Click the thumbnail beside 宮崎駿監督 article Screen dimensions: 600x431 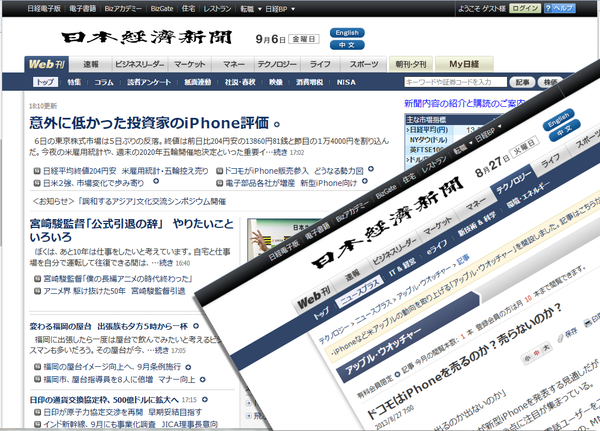[x=285, y=239]
